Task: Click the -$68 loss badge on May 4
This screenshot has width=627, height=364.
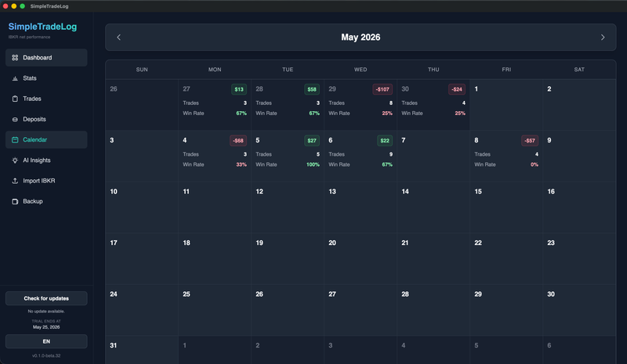Action: pyautogui.click(x=238, y=141)
